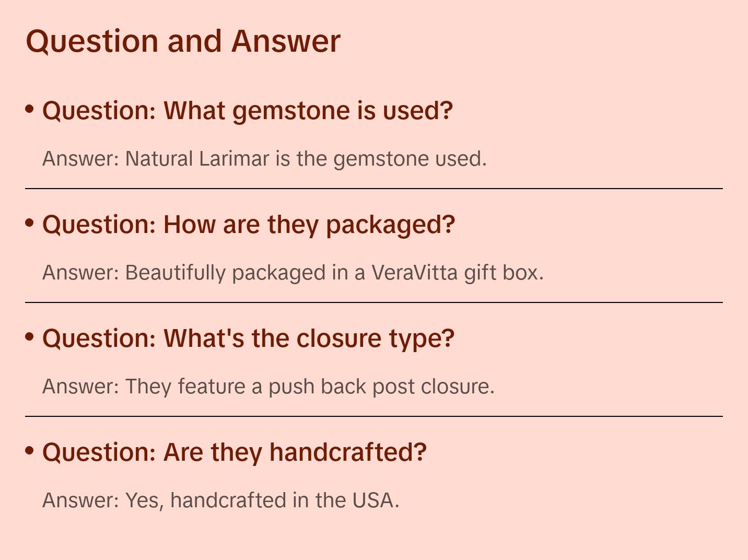Click the "Answer:" label before "They feature"
The image size is (748, 560).
coord(81,387)
